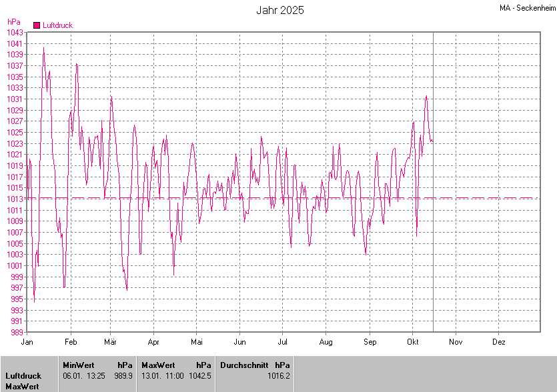Click the MinWert column header
The width and height of the screenshot is (557, 392).
(x=77, y=365)
